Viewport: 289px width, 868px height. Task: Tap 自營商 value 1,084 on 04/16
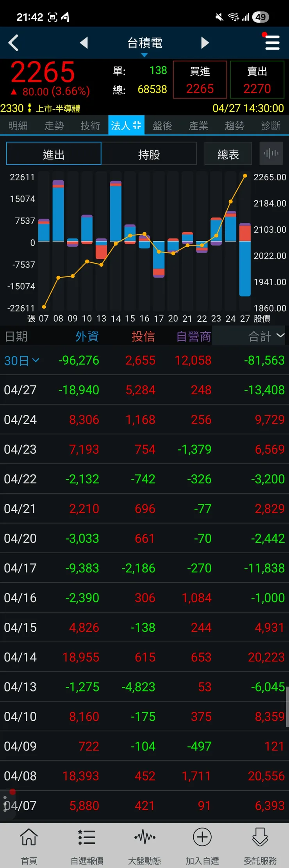(x=196, y=597)
